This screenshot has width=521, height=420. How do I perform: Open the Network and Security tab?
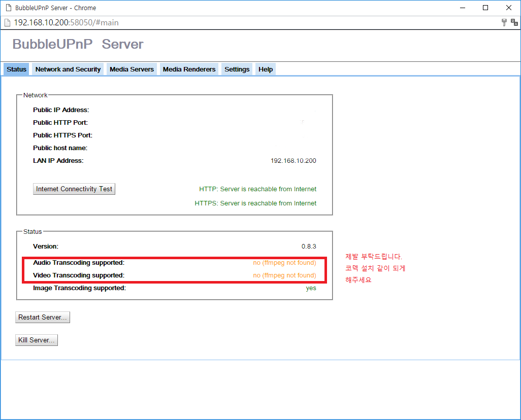click(x=68, y=69)
